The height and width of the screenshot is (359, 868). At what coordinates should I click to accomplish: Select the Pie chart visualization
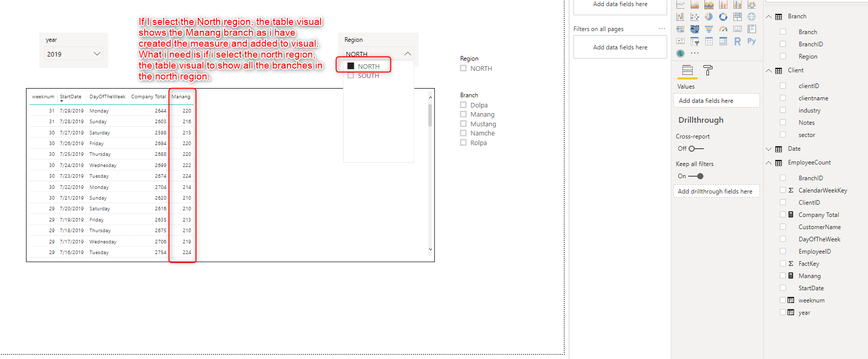(709, 17)
